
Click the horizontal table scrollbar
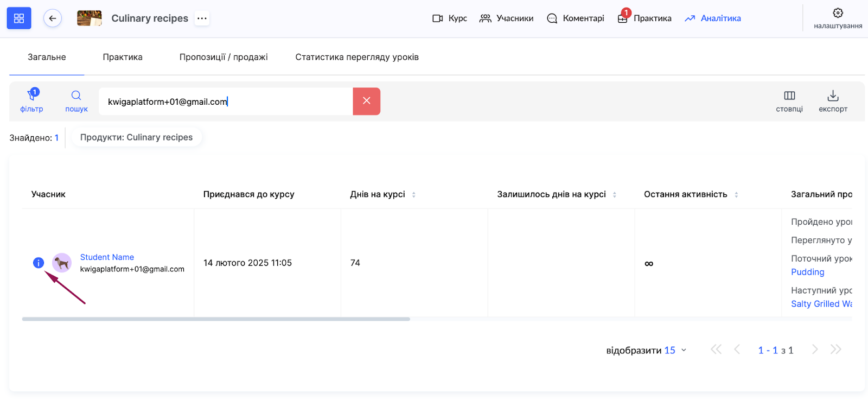point(216,319)
